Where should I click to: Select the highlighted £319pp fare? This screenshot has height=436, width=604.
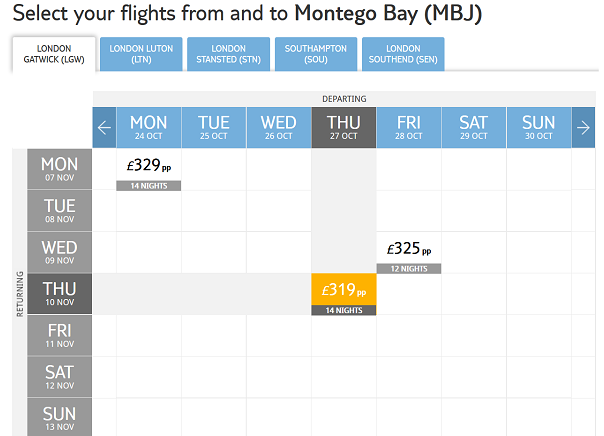tap(344, 295)
